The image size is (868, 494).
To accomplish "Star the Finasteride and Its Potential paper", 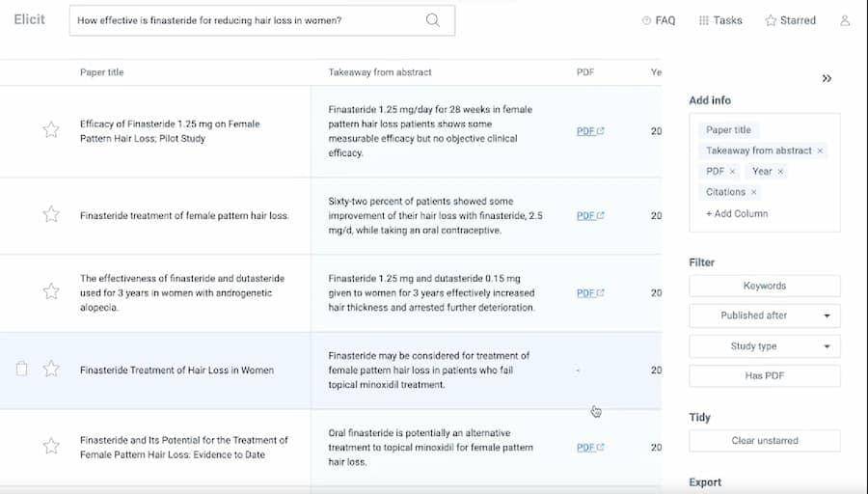I will [51, 447].
